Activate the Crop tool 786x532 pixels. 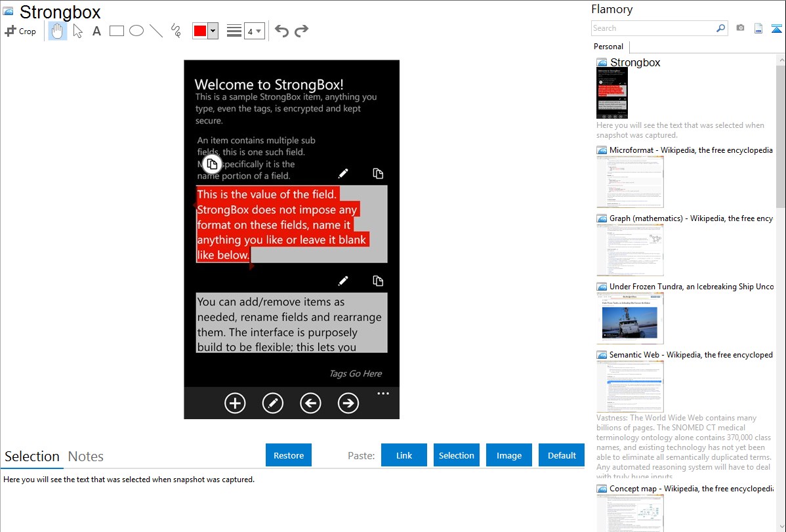(x=20, y=31)
